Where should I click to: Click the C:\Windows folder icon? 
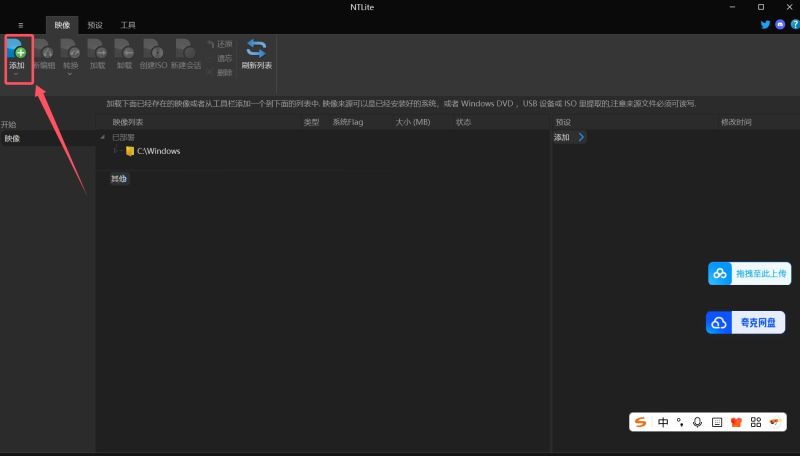(x=130, y=151)
